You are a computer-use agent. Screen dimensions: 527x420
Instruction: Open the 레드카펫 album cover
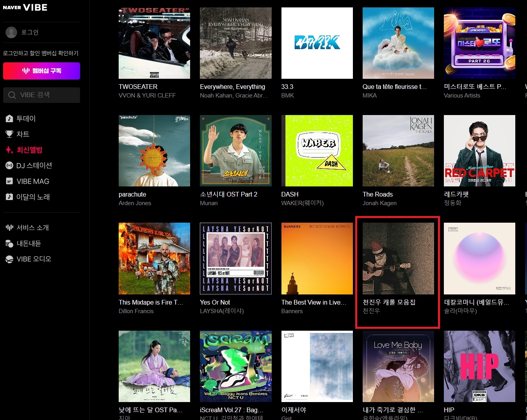479,151
